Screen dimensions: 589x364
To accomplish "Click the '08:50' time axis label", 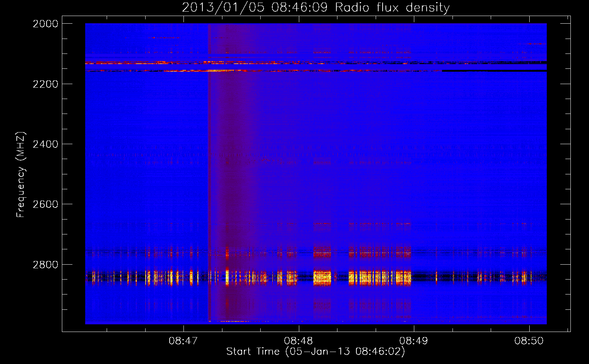I will [529, 341].
